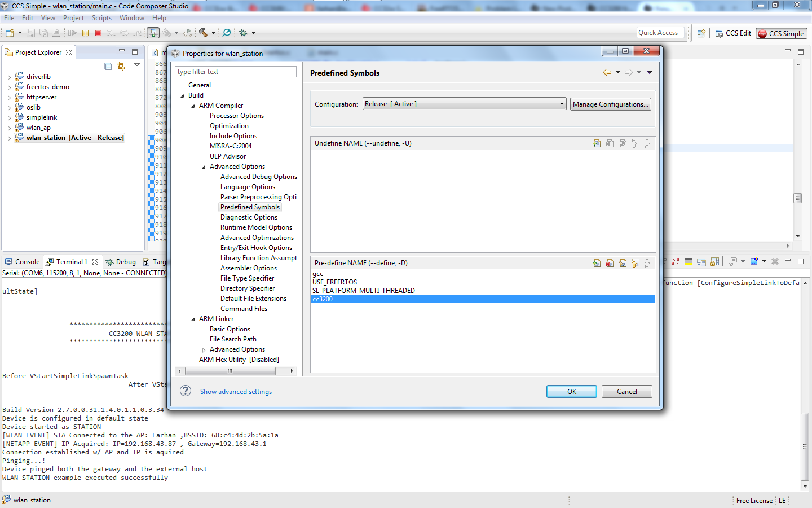Click the Disconnect icon in terminal toolbar
812x508 pixels.
pos(676,261)
